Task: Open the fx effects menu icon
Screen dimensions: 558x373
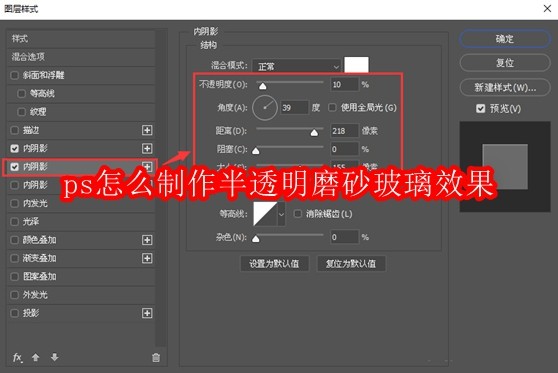Action: coord(17,357)
